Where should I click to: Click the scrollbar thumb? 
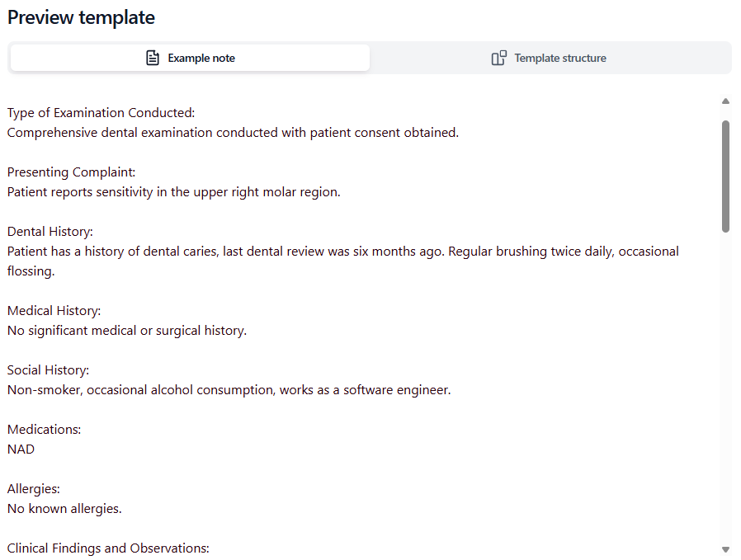(725, 175)
